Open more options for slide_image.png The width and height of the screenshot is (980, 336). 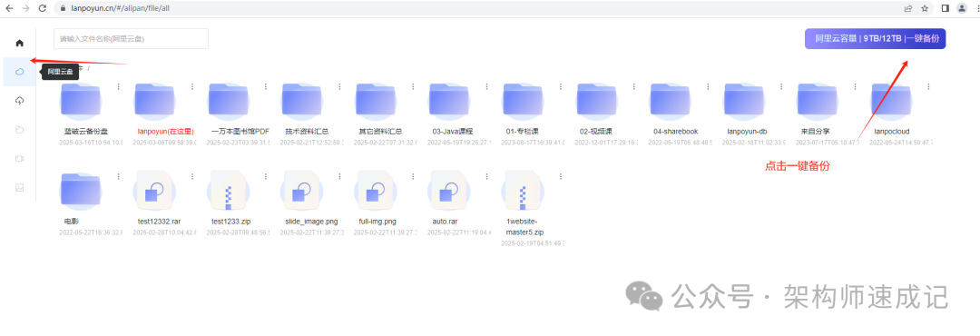tap(339, 176)
